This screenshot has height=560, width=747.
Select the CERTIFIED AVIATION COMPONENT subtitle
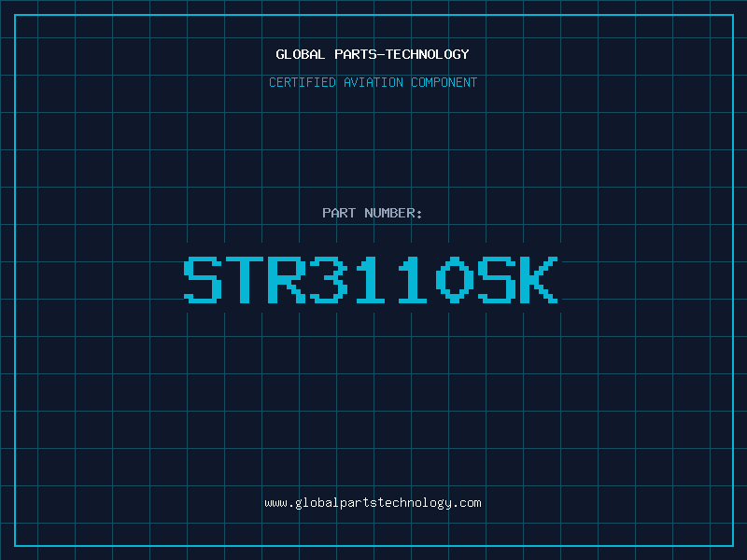[x=373, y=82]
